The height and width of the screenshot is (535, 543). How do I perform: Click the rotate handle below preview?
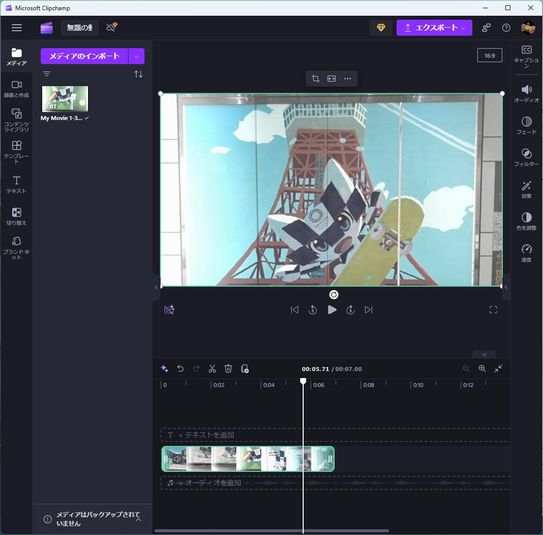[333, 295]
